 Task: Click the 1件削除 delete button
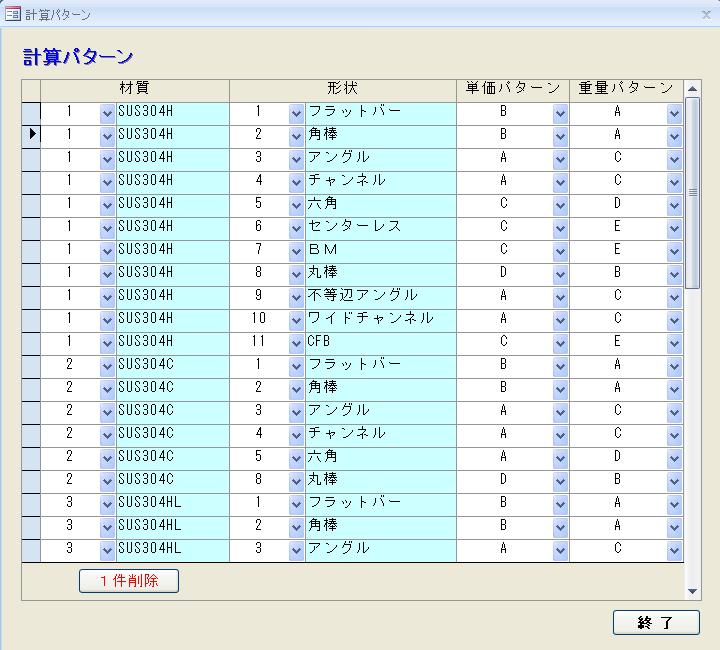129,581
